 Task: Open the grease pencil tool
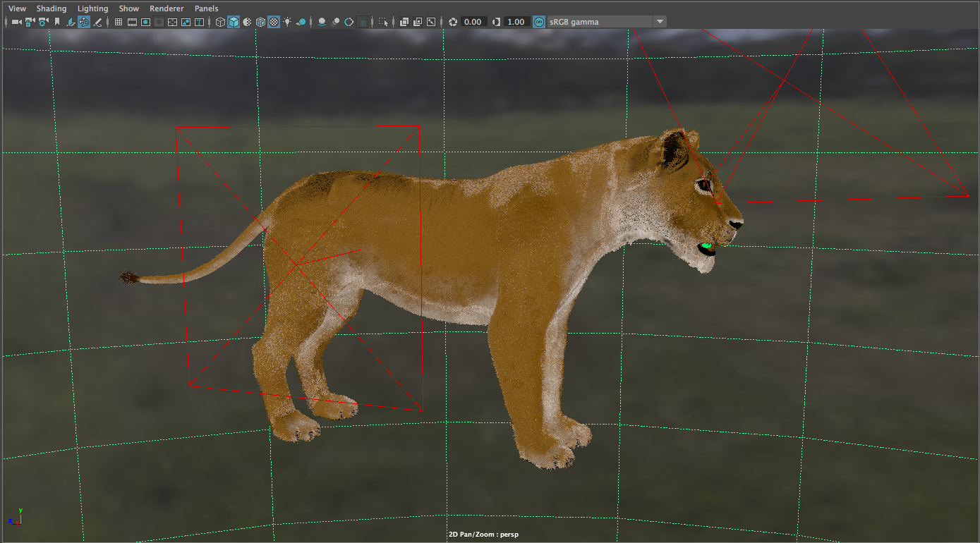pos(96,21)
